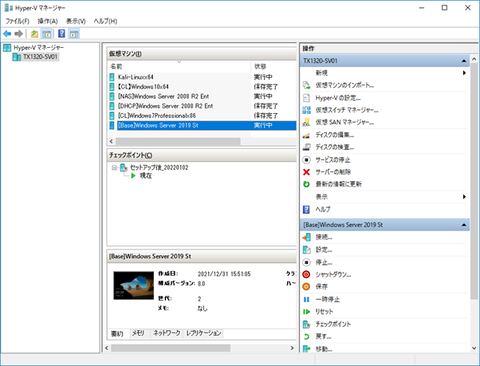Click the チェックポイント action icon
Viewport: 480px width, 366px height.
[306, 324]
